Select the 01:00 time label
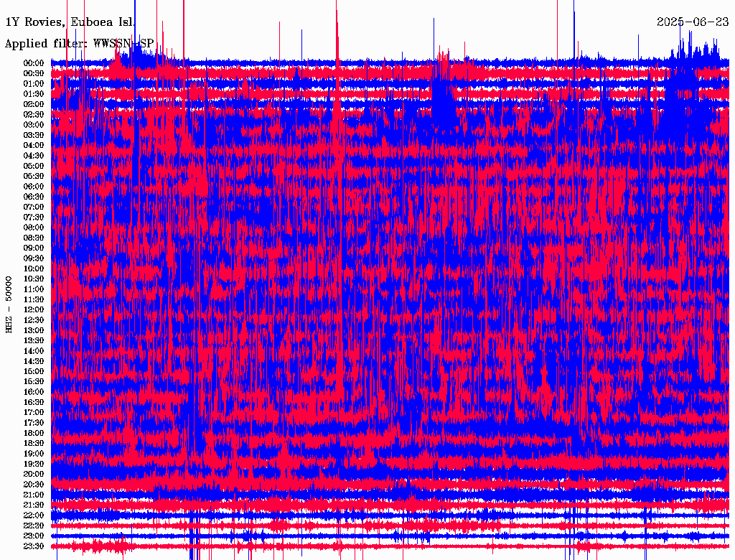 [x=34, y=83]
